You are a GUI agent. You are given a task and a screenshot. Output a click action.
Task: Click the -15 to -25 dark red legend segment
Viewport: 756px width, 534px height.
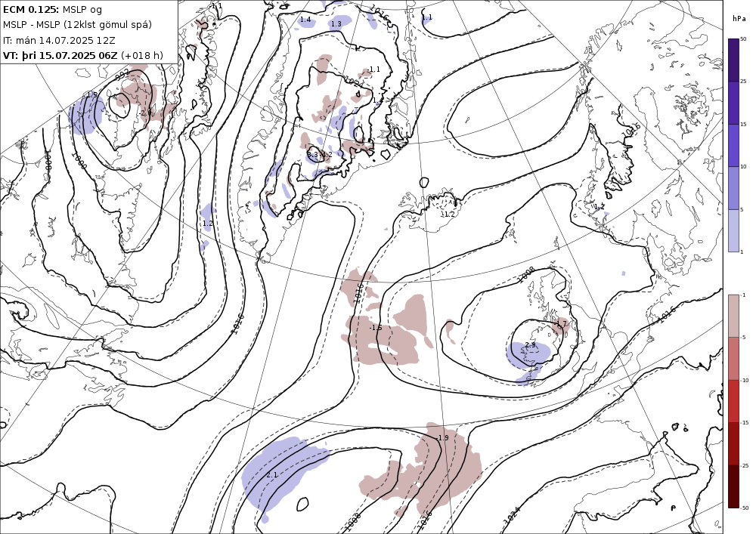point(733,443)
